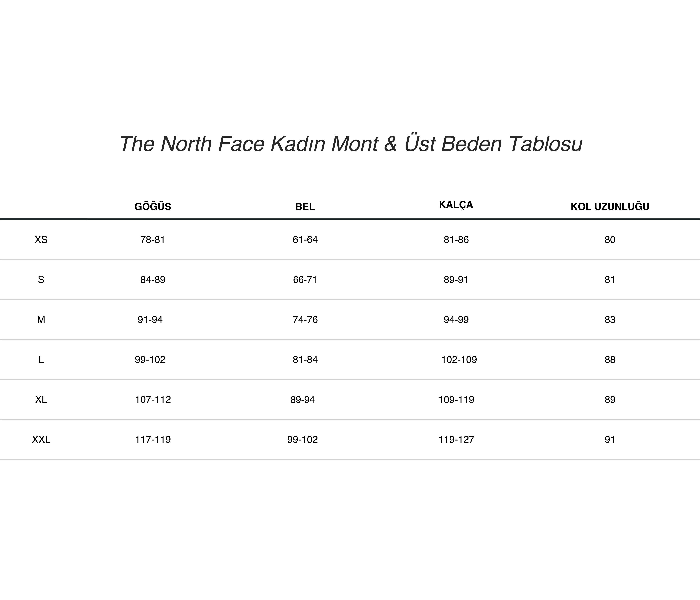700x600 pixels.
Task: Click the 78-81 chest value for XS
Action: pyautogui.click(x=153, y=240)
